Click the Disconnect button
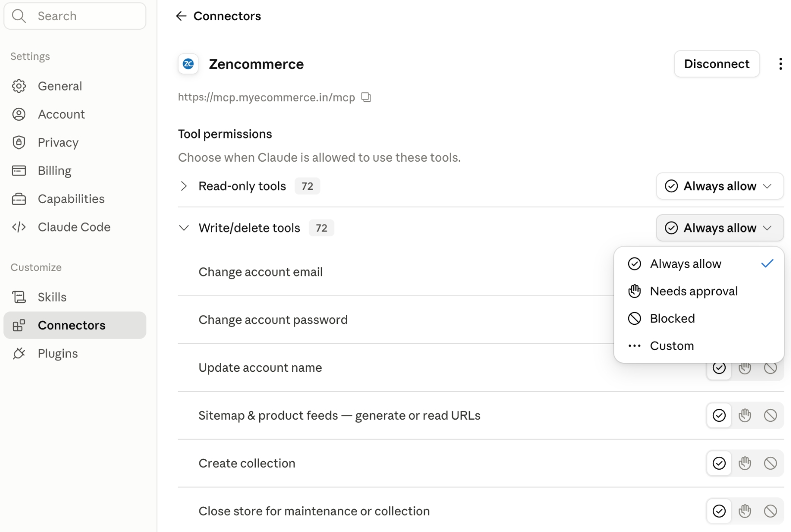This screenshot has width=791, height=532. point(716,64)
